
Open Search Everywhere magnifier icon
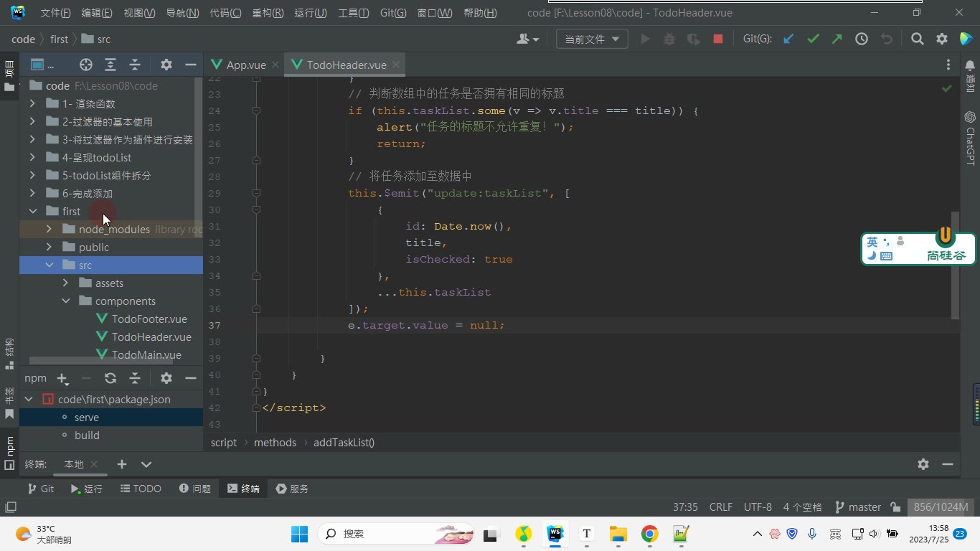point(918,39)
